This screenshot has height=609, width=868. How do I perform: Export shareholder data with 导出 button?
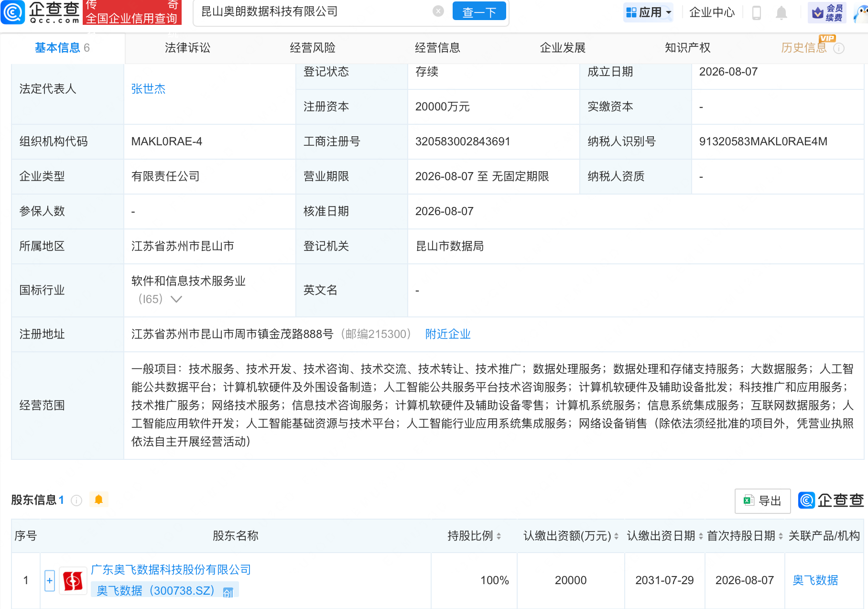point(762,501)
